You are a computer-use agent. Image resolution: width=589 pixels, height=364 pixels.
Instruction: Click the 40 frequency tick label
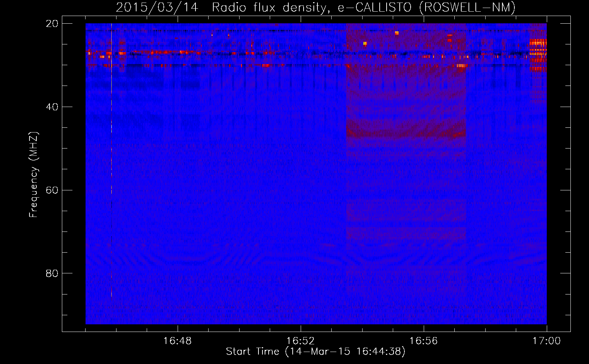(52, 107)
